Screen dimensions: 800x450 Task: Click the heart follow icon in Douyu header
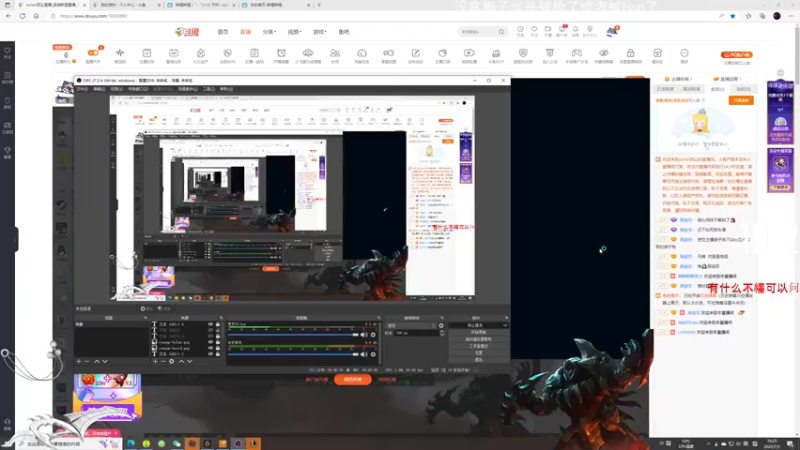pos(534,30)
